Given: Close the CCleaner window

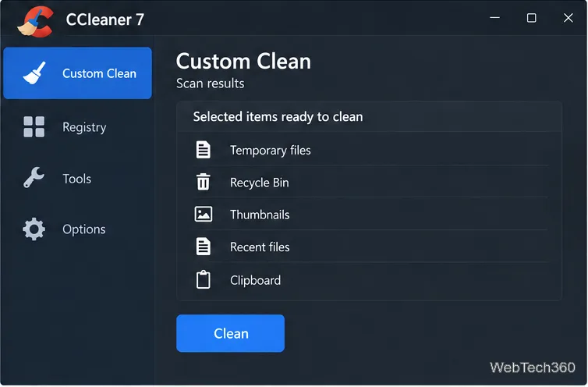Looking at the screenshot, I should point(569,18).
